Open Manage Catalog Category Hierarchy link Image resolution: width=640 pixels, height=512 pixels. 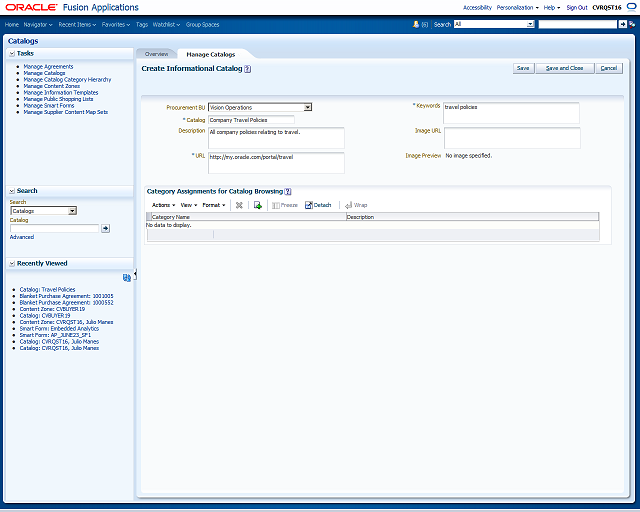point(67,80)
